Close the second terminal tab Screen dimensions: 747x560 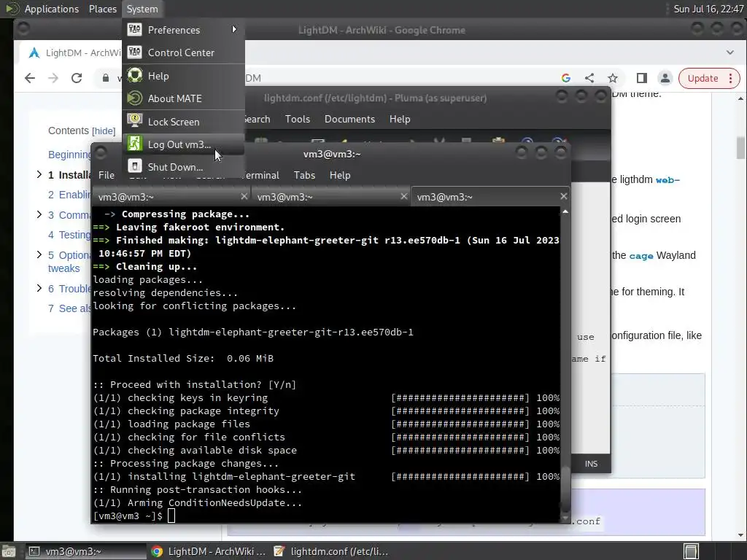coord(403,196)
